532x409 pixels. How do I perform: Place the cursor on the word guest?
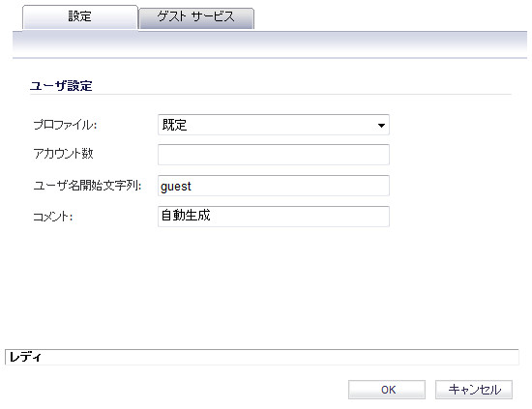[x=176, y=187]
